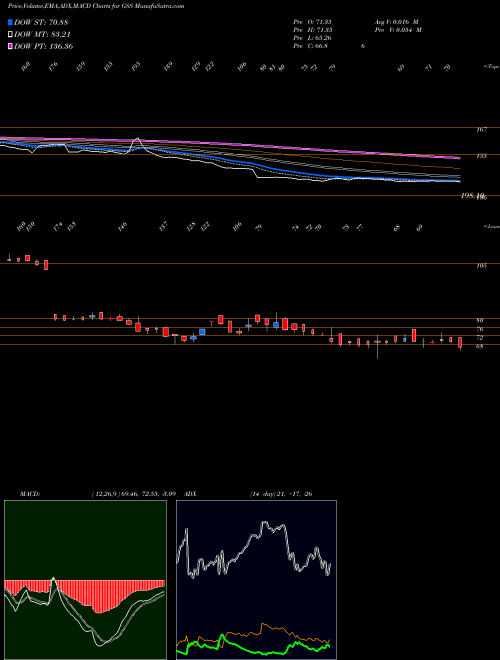Screen dimensions: 500x660
Task: Click the Pre L low price text
Action: coord(314,38)
